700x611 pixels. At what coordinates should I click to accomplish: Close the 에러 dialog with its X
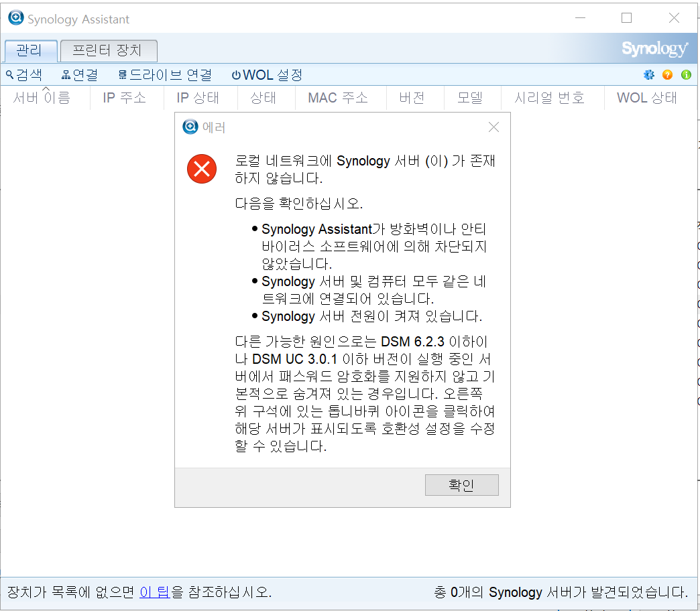tap(493, 127)
